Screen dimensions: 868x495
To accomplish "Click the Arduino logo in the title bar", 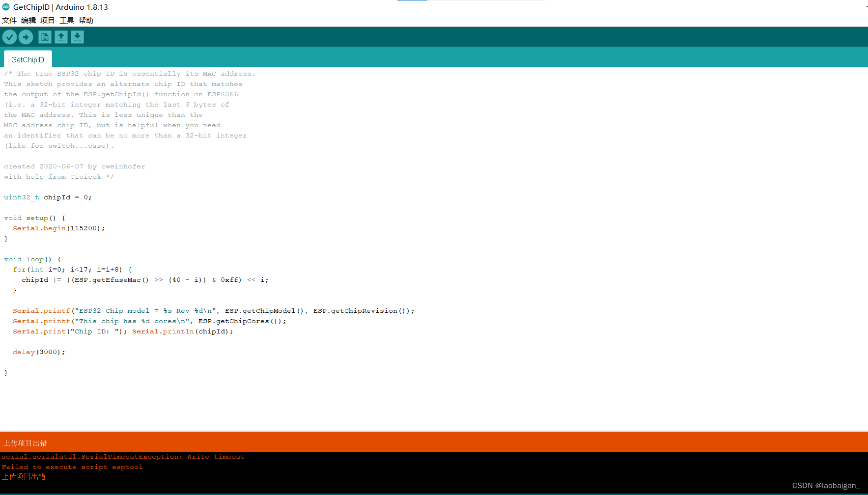I will (6, 7).
